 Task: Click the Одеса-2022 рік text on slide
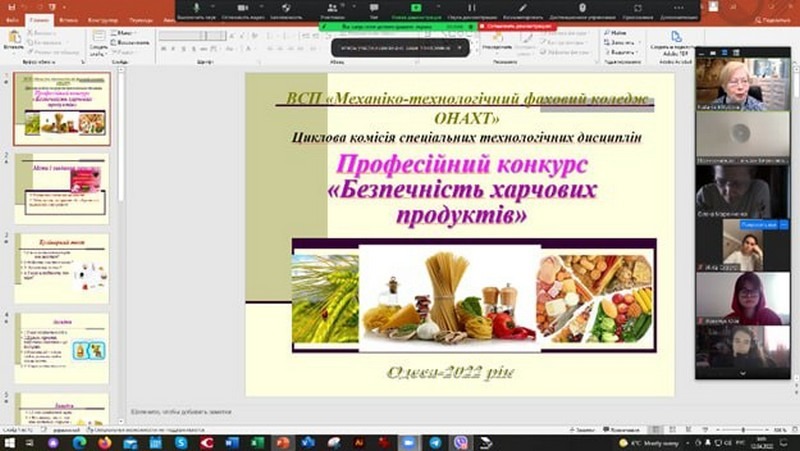(451, 372)
